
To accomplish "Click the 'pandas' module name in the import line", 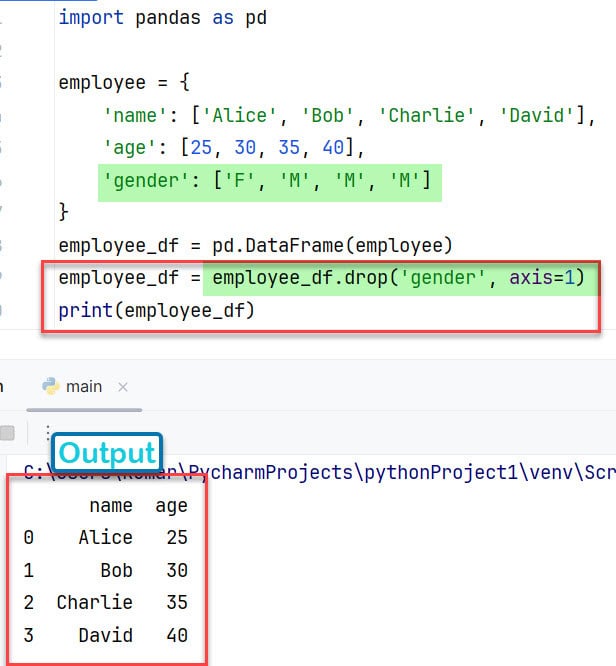I will (x=168, y=18).
